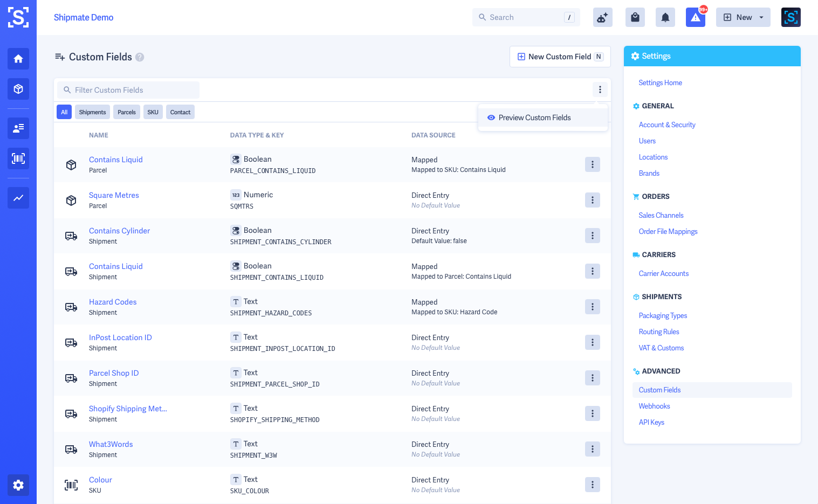The width and height of the screenshot is (818, 504).
Task: Open analytics chart icon in sidebar
Action: [x=18, y=198]
